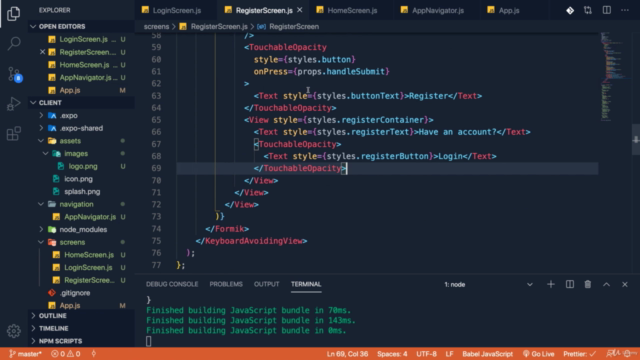Click the Prettier status indicator

click(x=580, y=354)
